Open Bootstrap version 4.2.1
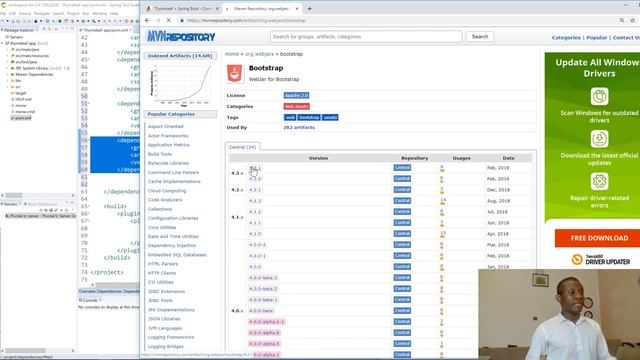This screenshot has height=360, width=640. pos(255,190)
